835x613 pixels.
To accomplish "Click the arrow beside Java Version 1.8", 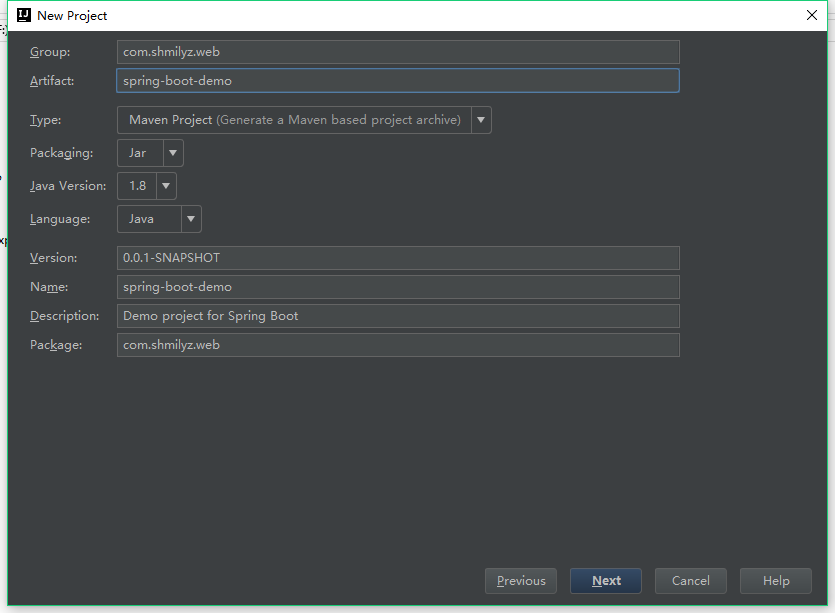I will (x=166, y=186).
